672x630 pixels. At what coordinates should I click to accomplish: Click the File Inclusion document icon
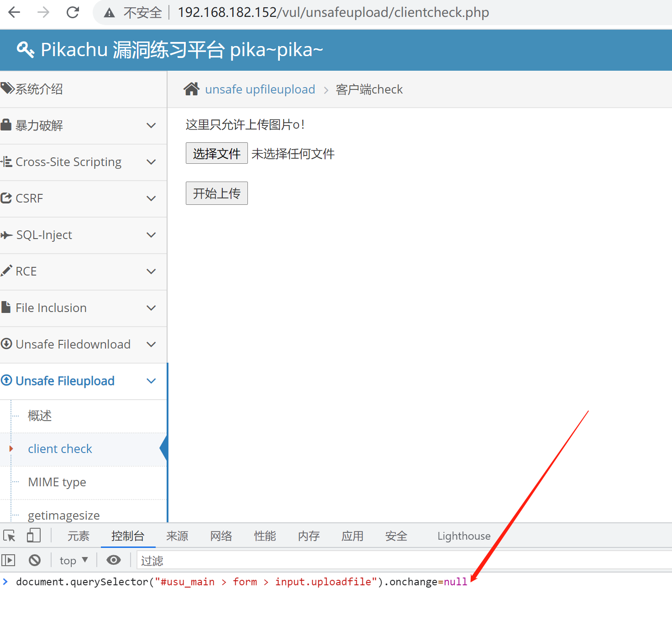pos(6,307)
